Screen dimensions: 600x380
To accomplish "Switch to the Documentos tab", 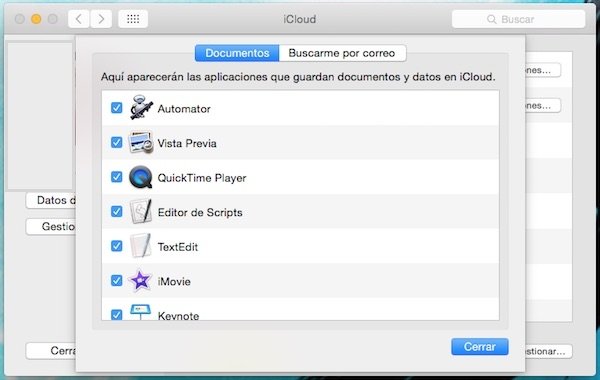I will point(237,53).
